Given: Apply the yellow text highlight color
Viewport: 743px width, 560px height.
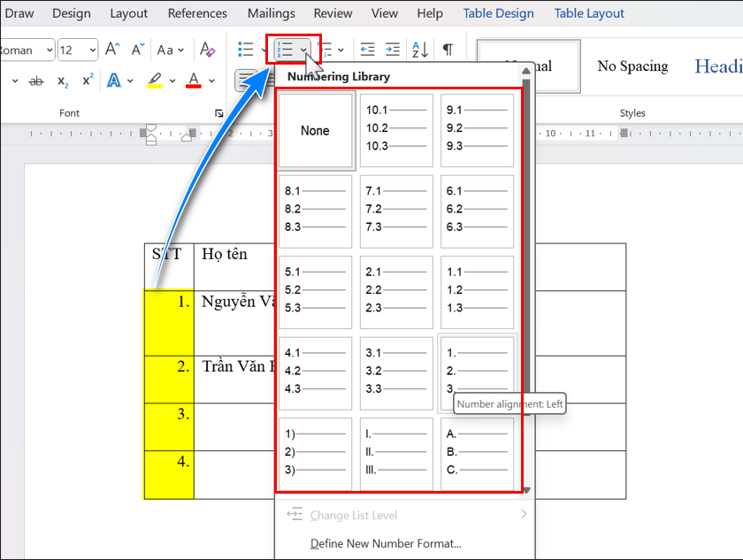Looking at the screenshot, I should tap(154, 81).
